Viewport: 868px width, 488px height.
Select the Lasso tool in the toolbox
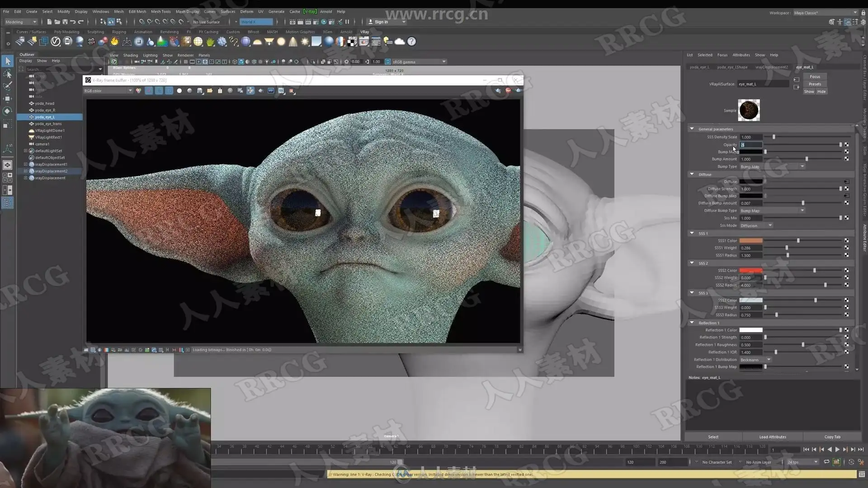8,74
